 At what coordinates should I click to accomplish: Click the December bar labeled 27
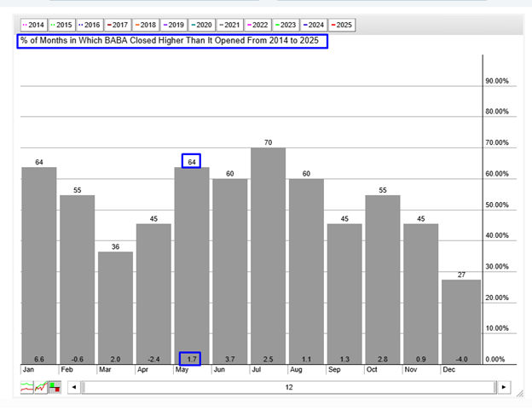click(x=461, y=322)
